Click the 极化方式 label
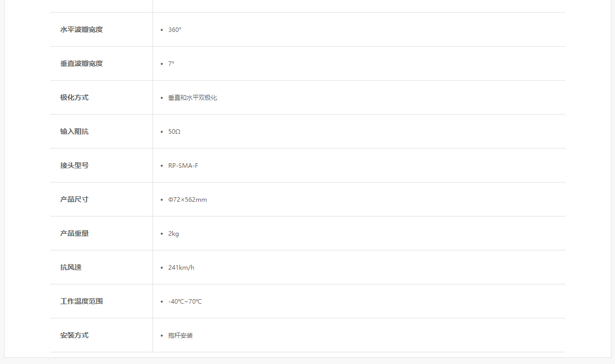This screenshot has height=364, width=615. [74, 97]
